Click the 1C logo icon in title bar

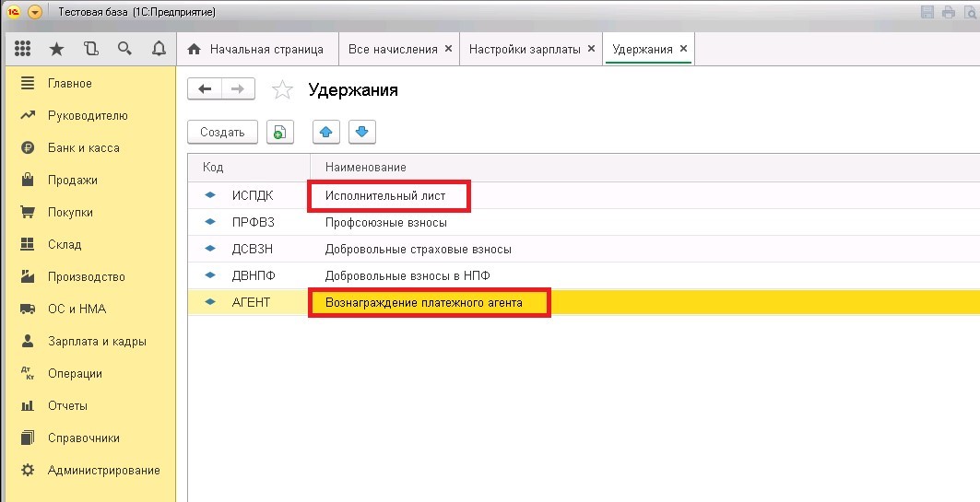pyautogui.click(x=14, y=12)
